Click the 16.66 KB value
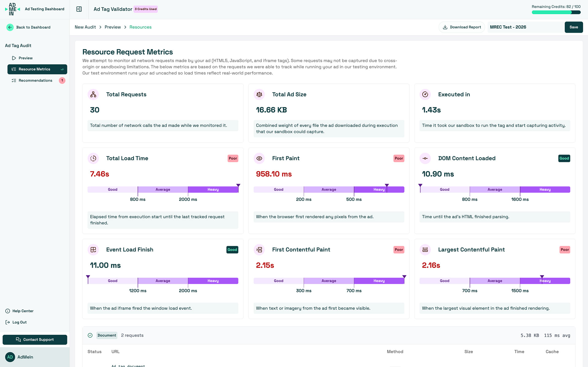 tap(271, 110)
